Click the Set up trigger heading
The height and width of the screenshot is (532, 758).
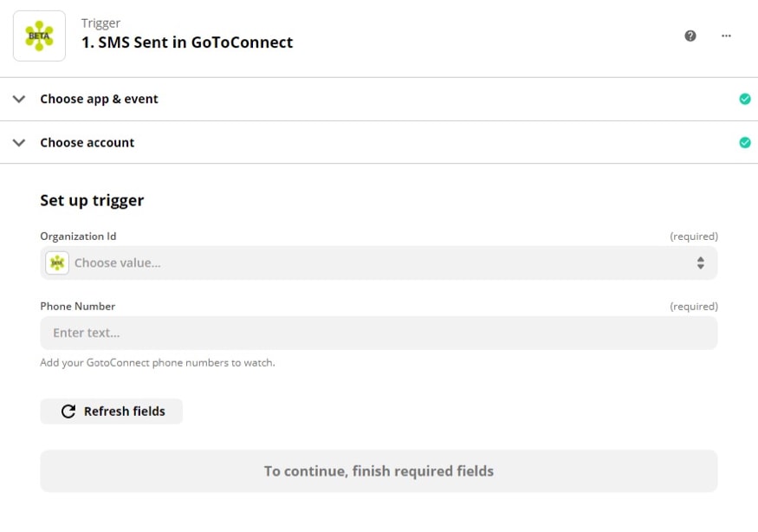pos(92,200)
